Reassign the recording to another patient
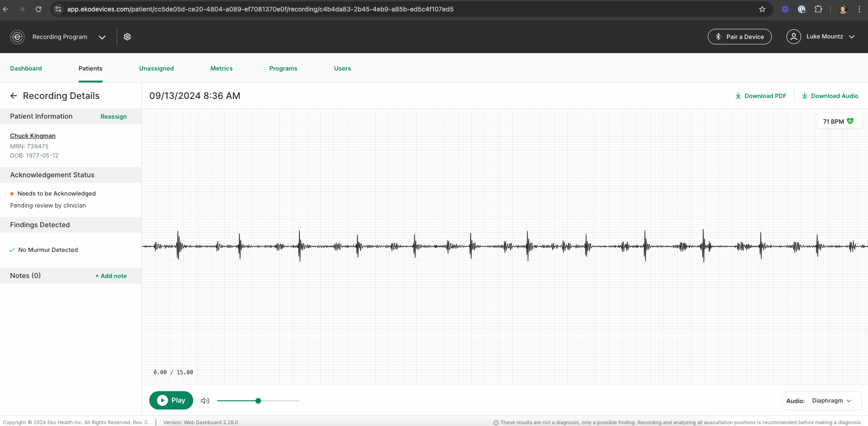 [x=114, y=116]
